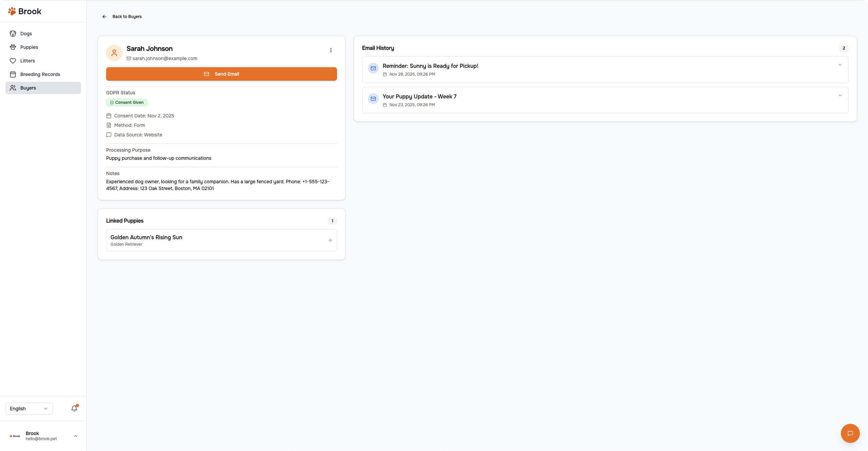The height and width of the screenshot is (451, 868).
Task: Click the notification bell icon
Action: 74,408
